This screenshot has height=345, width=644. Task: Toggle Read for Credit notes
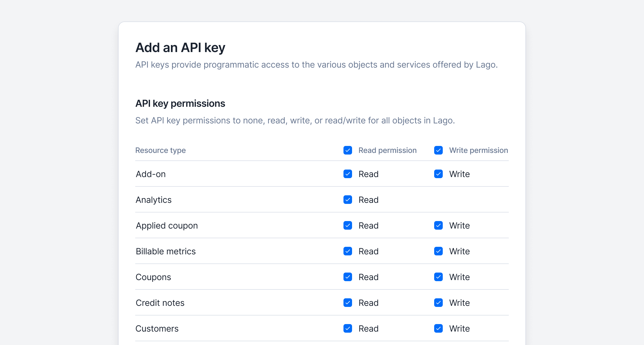point(348,303)
